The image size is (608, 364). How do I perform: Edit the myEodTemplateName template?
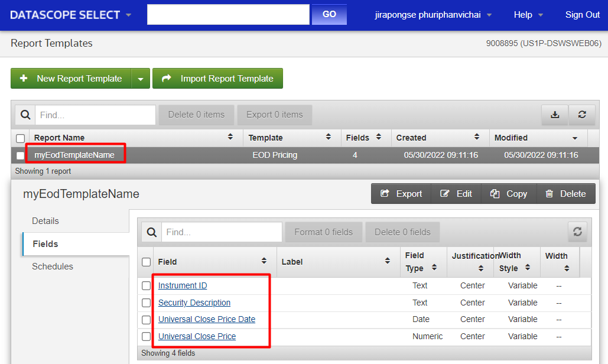456,193
